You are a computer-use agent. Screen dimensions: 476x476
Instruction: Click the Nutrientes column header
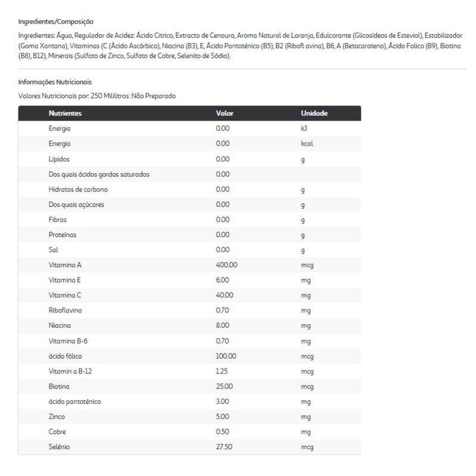tap(65, 113)
